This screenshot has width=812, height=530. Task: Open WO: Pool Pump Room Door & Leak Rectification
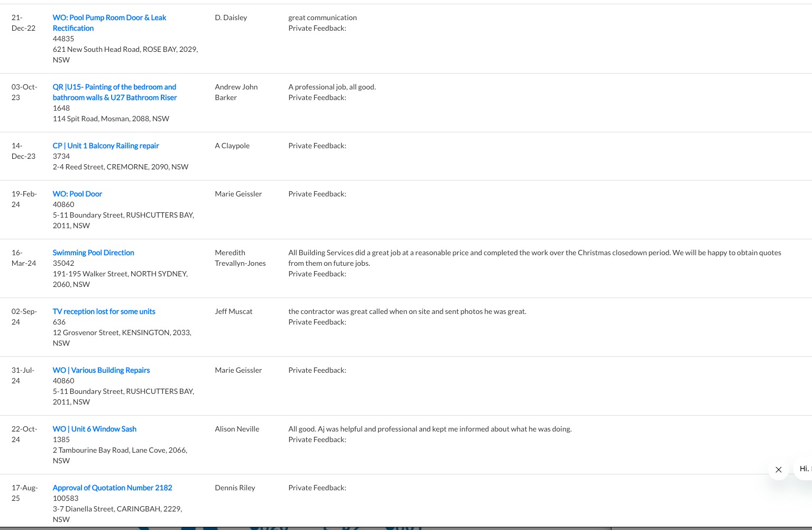pyautogui.click(x=110, y=23)
